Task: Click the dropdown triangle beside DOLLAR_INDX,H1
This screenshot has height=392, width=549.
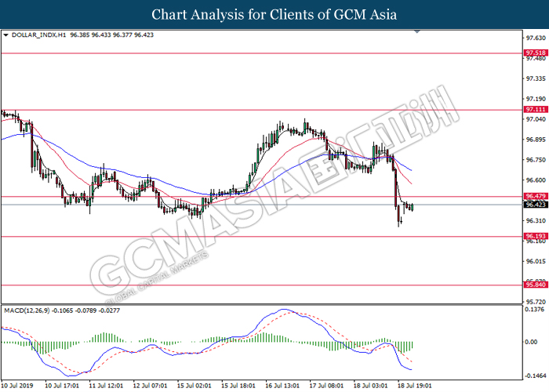Action: pyautogui.click(x=5, y=35)
